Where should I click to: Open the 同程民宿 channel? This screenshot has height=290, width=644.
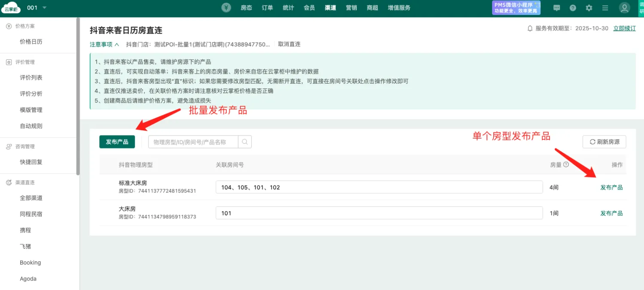31,214
